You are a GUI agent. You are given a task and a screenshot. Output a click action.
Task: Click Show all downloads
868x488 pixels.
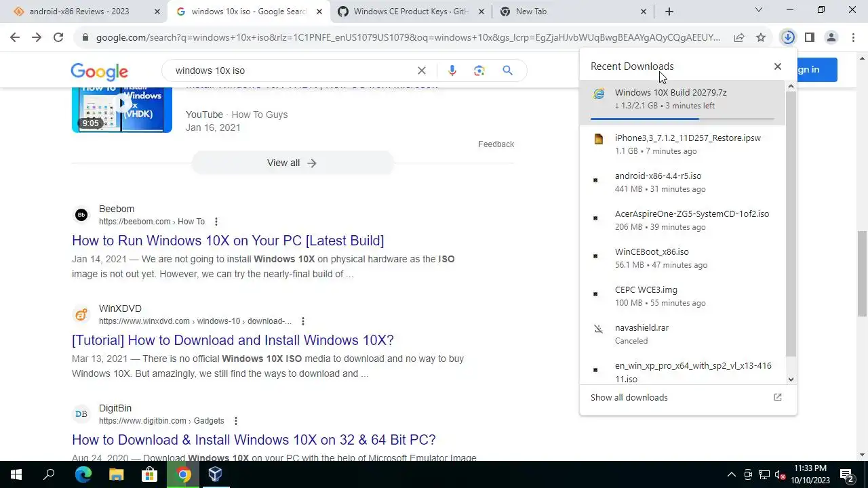[629, 398]
